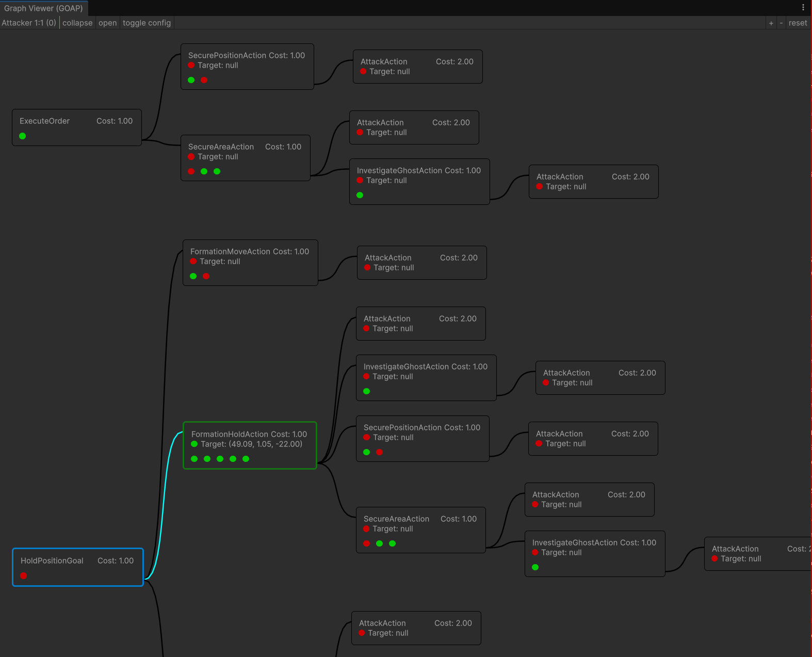
Task: Click green condition dot in InvestigateGhostAction under FormationHoldAction
Action: tap(367, 391)
